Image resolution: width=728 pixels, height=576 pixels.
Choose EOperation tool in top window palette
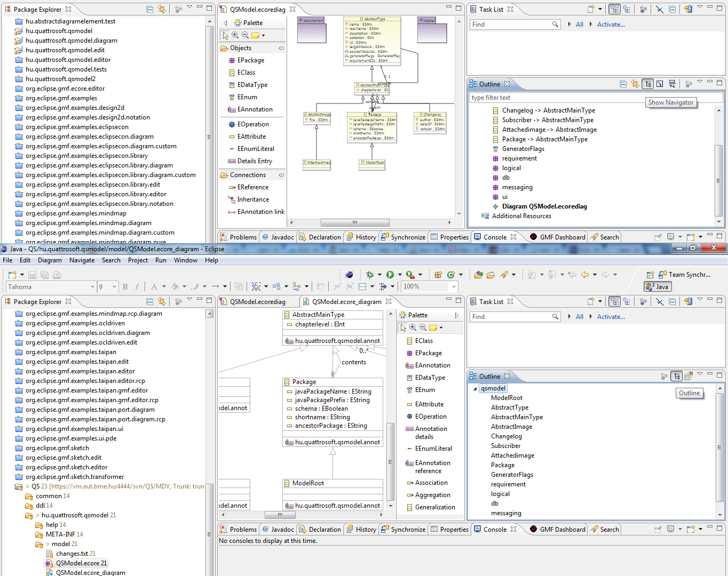248,124
